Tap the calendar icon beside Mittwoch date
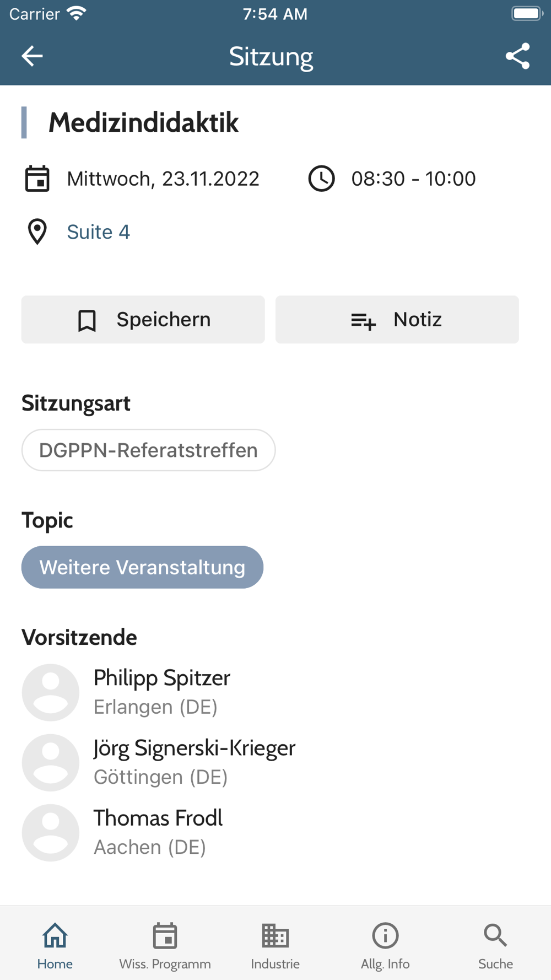The height and width of the screenshot is (980, 551). [x=37, y=179]
